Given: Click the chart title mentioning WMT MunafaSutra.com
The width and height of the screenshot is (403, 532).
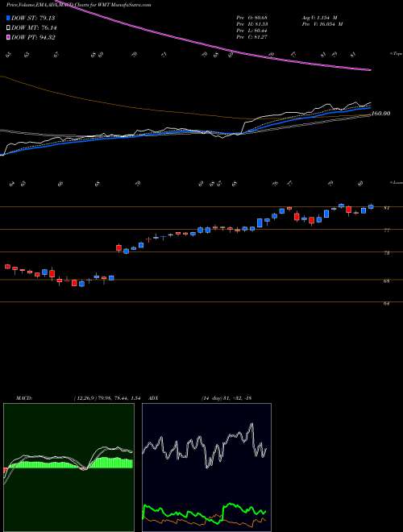Looking at the screenshot, I should (x=79, y=5).
